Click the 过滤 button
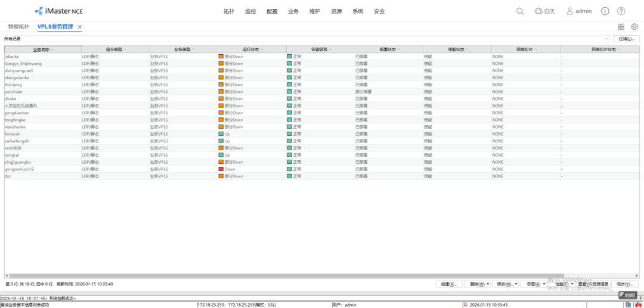The width and height of the screenshot is (644, 308). coord(627,39)
